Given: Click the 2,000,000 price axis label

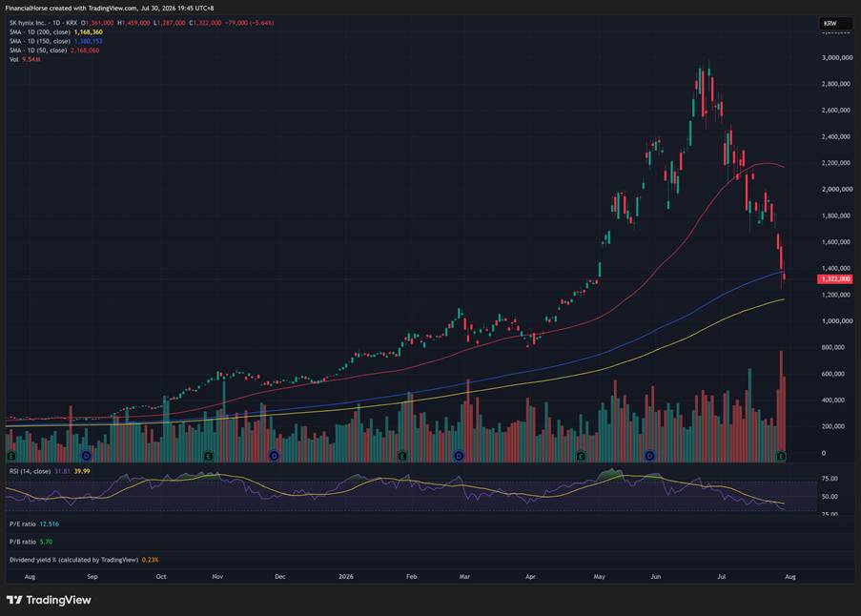Looking at the screenshot, I should (x=837, y=189).
